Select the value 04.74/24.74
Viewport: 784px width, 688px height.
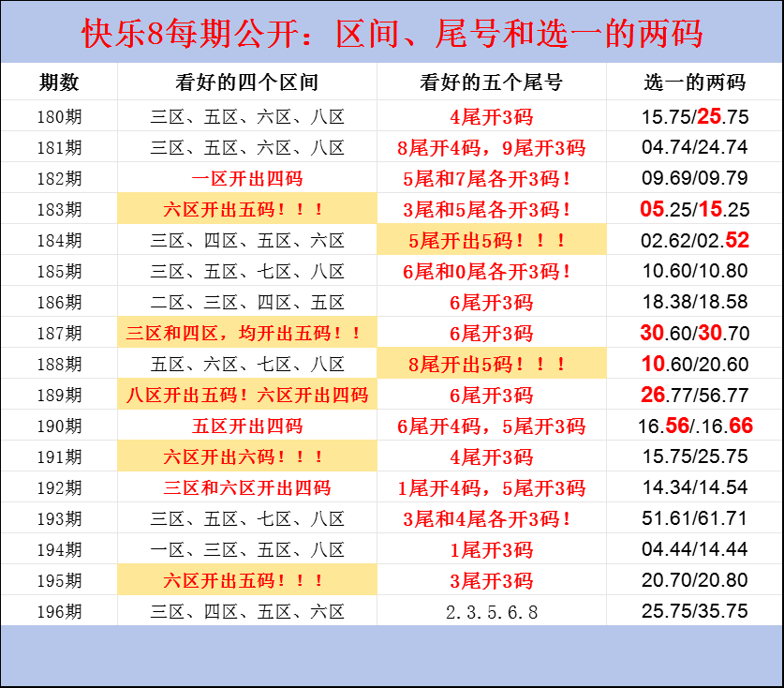click(x=694, y=147)
